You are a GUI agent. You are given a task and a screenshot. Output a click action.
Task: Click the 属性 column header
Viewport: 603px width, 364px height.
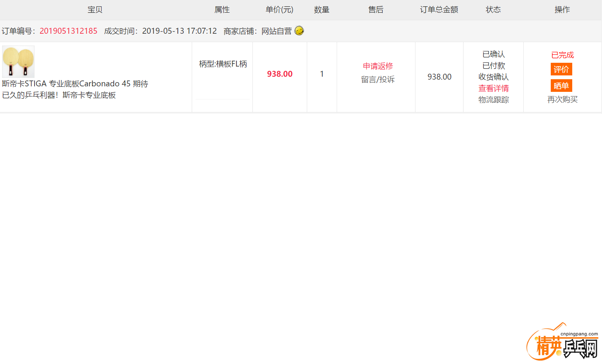click(222, 9)
